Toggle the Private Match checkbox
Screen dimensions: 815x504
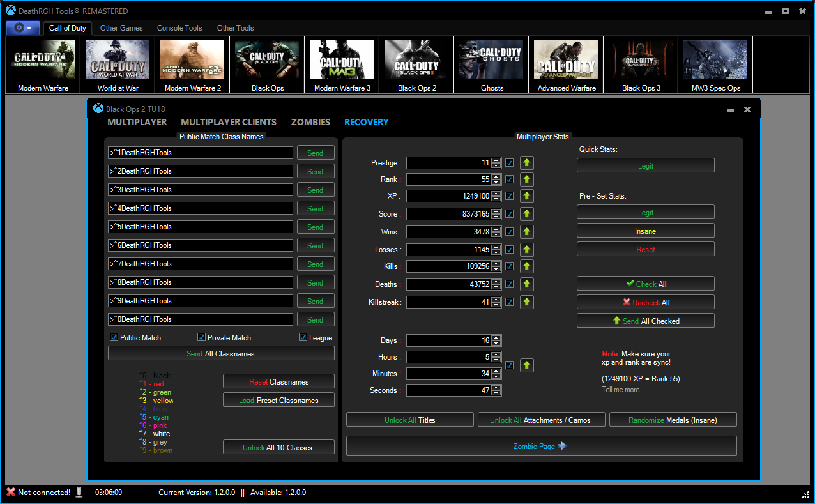(201, 337)
